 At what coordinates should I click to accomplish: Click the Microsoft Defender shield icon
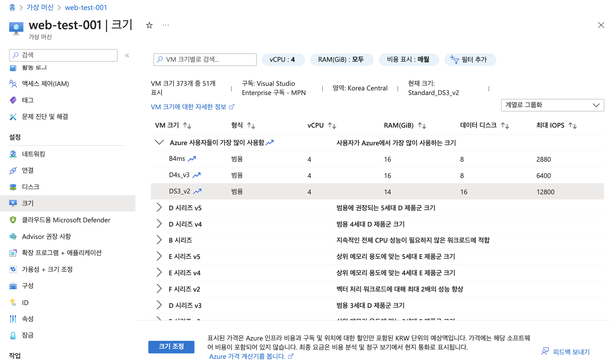pyautogui.click(x=13, y=220)
